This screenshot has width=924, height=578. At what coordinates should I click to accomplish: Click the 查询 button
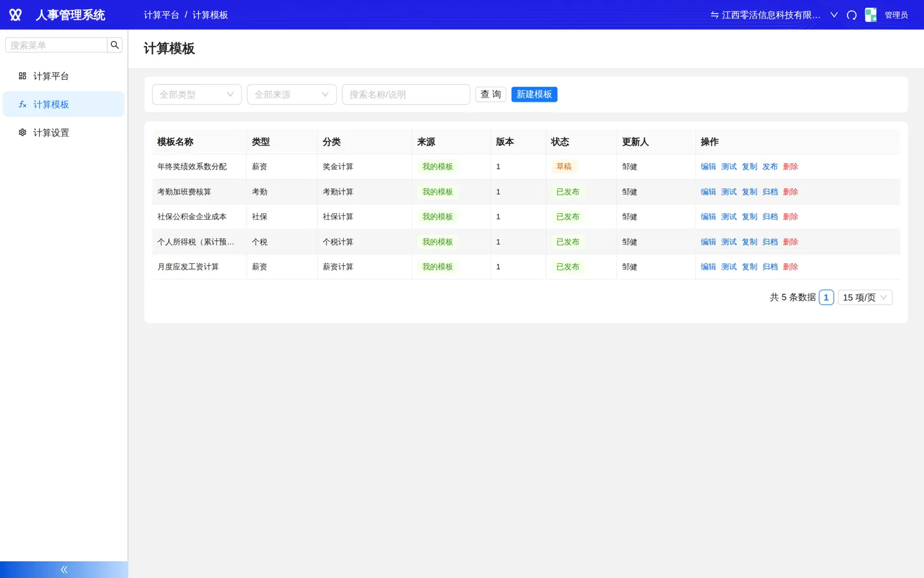pyautogui.click(x=491, y=94)
